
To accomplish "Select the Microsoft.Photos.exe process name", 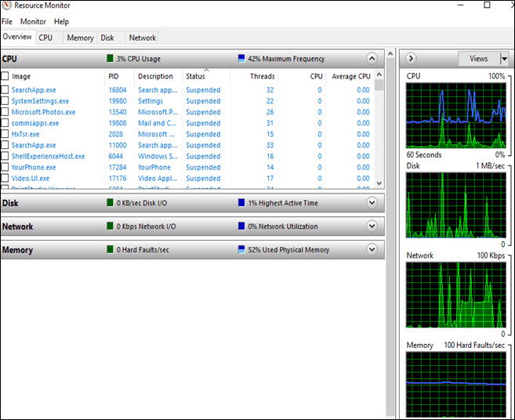I will pos(43,112).
